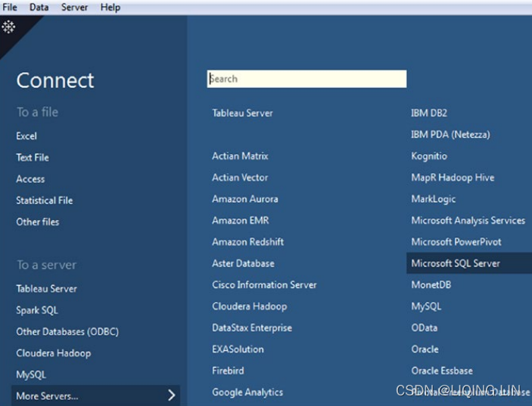
Task: Connect to an Access file
Action: click(30, 179)
